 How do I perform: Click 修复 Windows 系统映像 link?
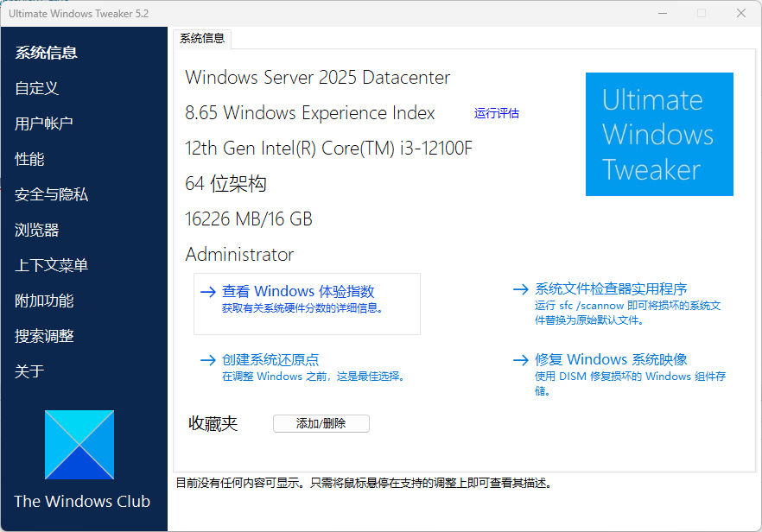tap(611, 359)
